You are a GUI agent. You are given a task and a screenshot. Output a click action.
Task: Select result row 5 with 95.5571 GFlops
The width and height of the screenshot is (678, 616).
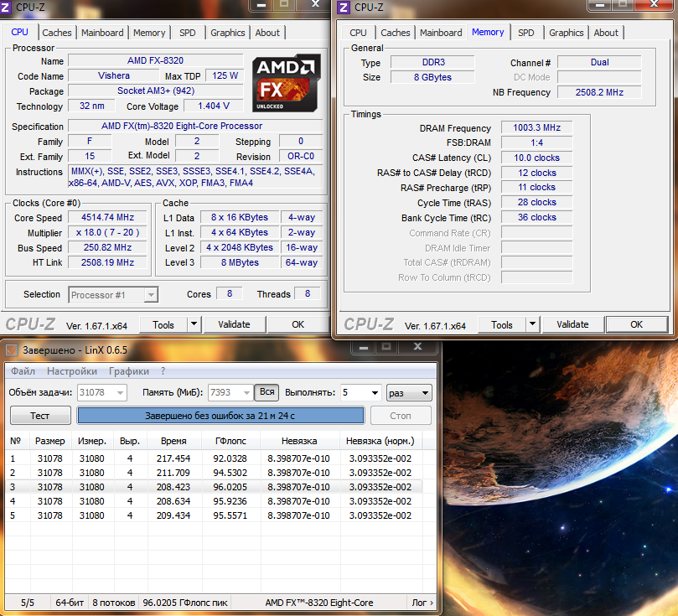[214, 515]
